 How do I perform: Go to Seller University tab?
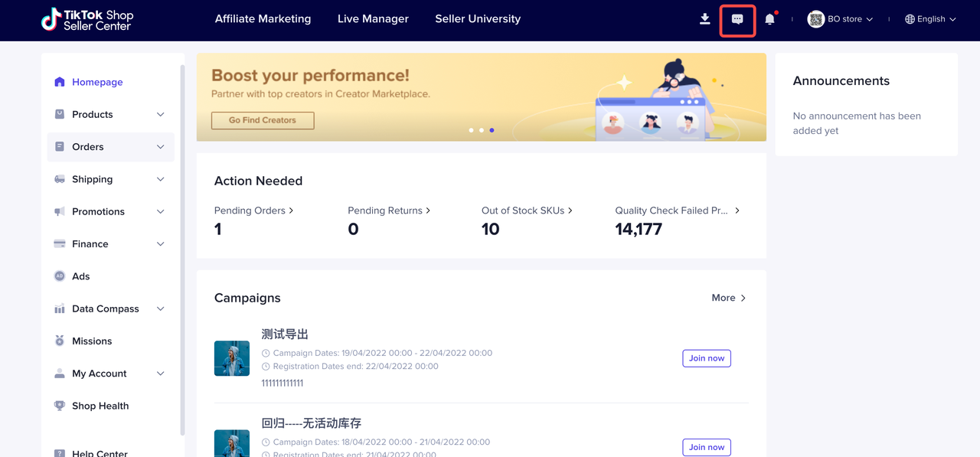478,19
